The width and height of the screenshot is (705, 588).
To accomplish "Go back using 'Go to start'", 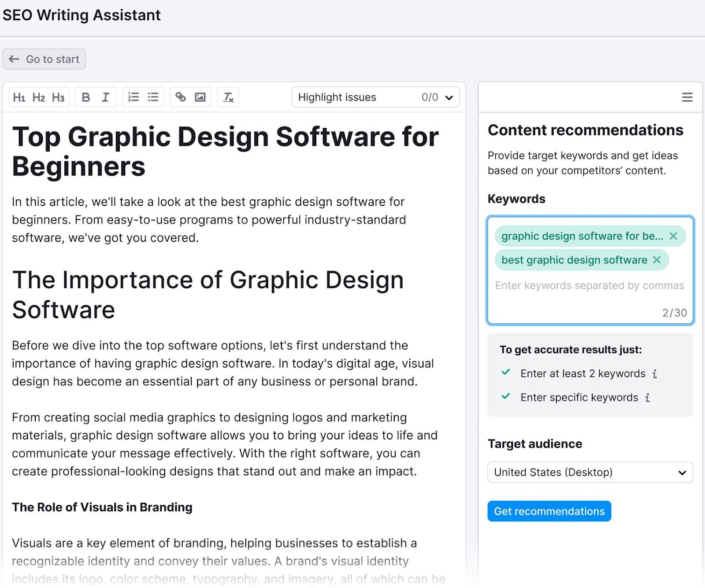I will tap(44, 59).
